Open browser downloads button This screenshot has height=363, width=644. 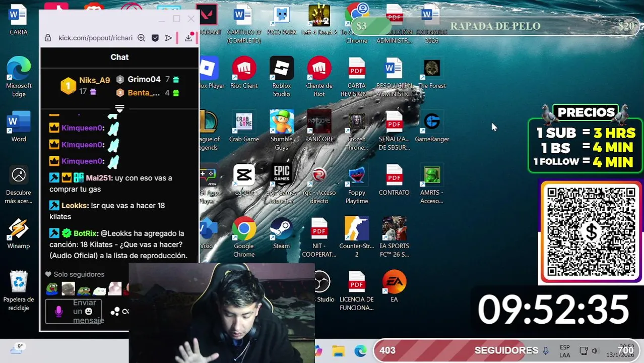(188, 38)
